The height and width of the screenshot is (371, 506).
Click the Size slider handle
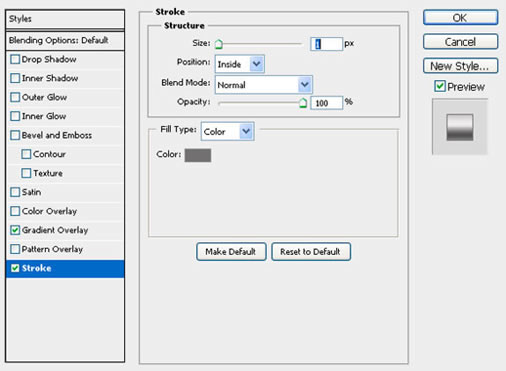[x=219, y=44]
